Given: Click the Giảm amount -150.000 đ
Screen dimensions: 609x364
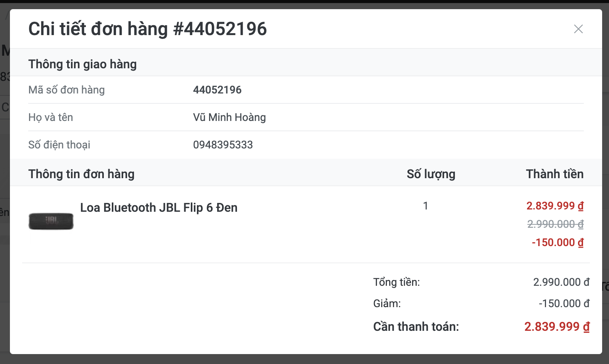Looking at the screenshot, I should point(564,304).
